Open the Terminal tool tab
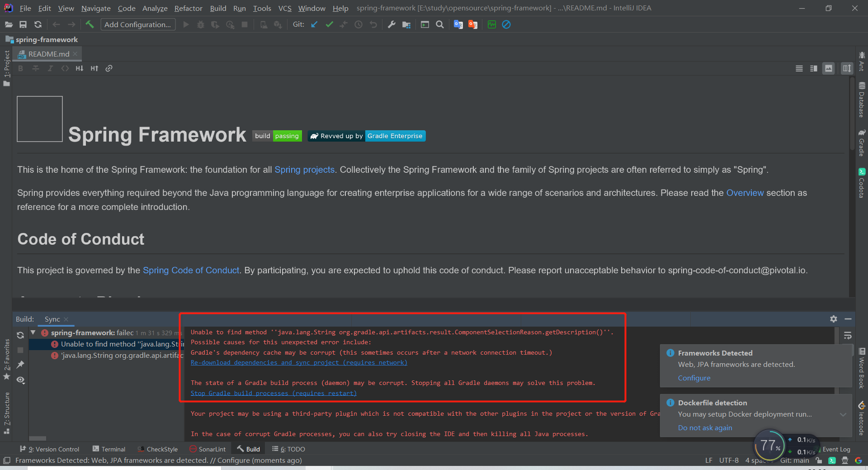This screenshot has height=470, width=868. 109,449
